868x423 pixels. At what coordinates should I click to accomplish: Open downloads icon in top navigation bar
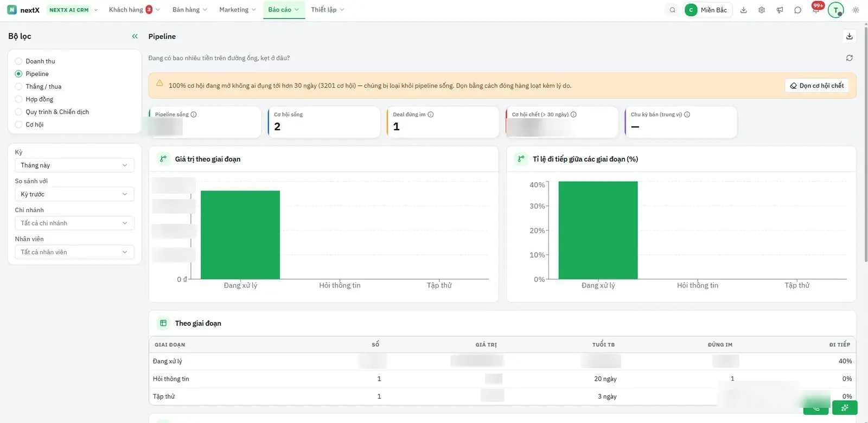(x=744, y=10)
